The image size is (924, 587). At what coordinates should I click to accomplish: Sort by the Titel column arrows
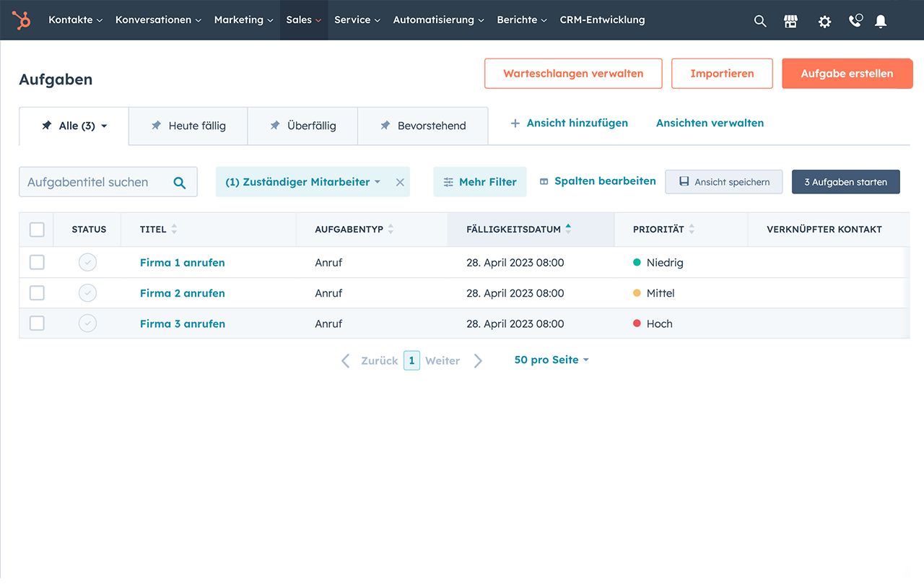(174, 229)
